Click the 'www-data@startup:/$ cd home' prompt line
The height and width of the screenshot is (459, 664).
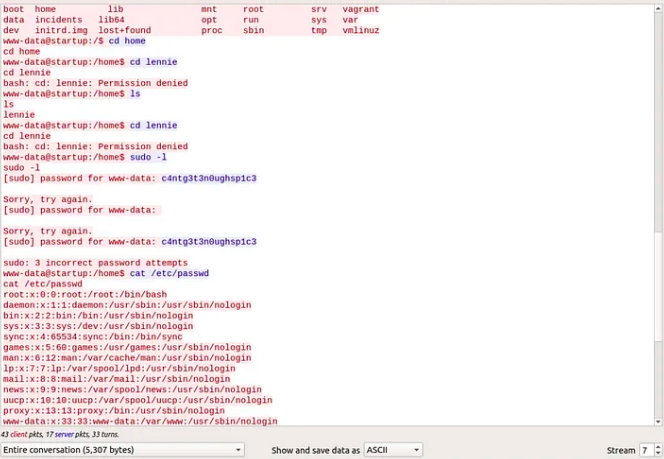(x=74, y=41)
